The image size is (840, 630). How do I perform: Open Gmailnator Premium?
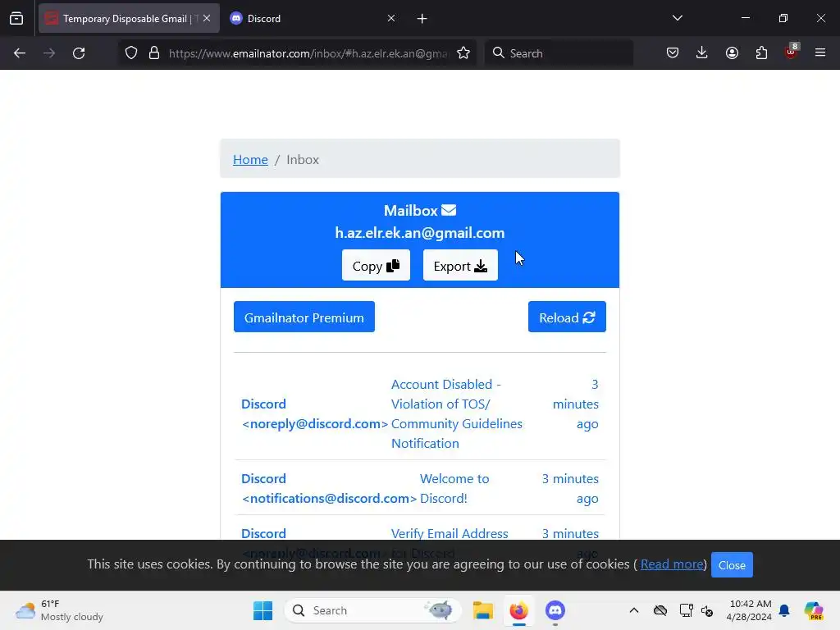[304, 317]
